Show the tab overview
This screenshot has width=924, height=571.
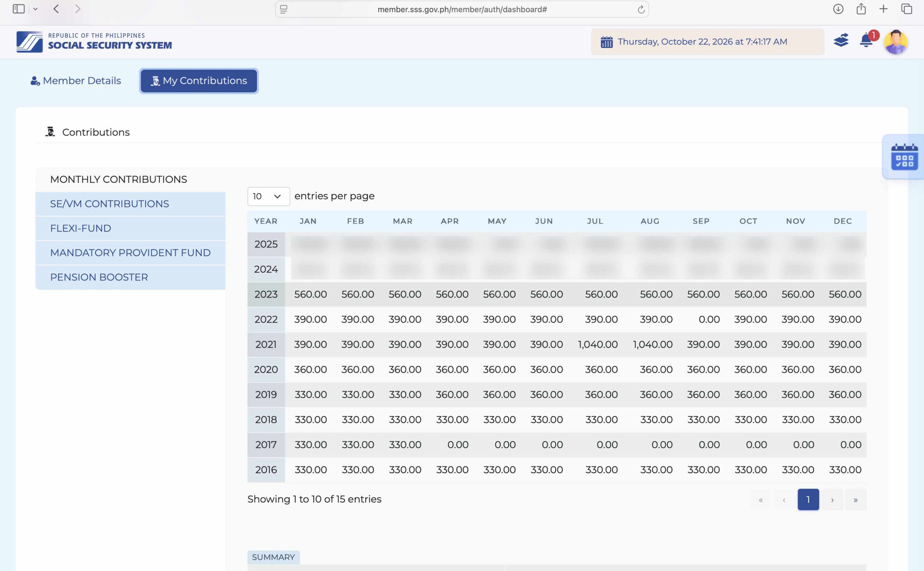pyautogui.click(x=907, y=9)
